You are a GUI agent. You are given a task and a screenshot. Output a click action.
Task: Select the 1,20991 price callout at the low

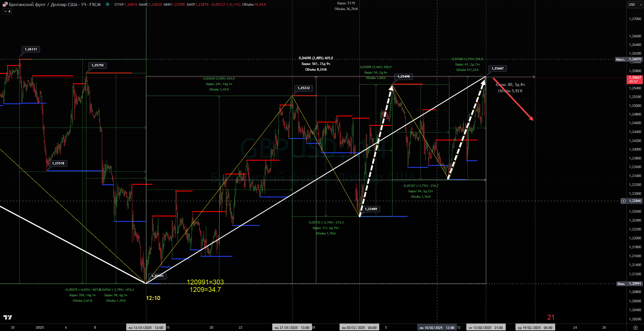pos(158,276)
